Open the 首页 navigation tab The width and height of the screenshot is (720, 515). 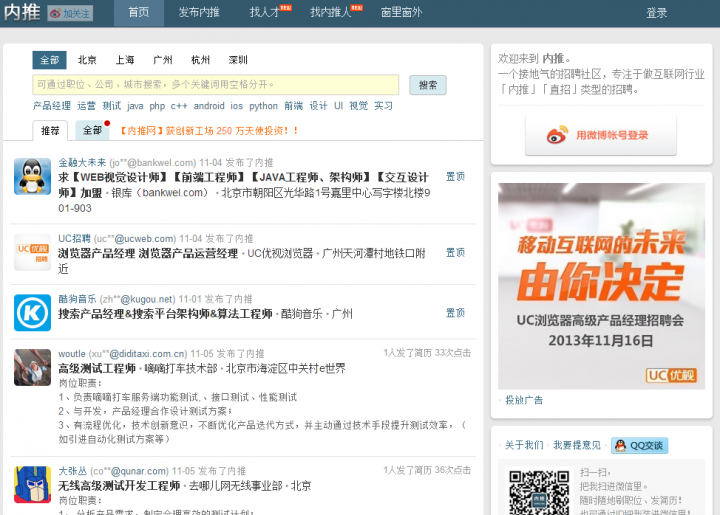(139, 12)
